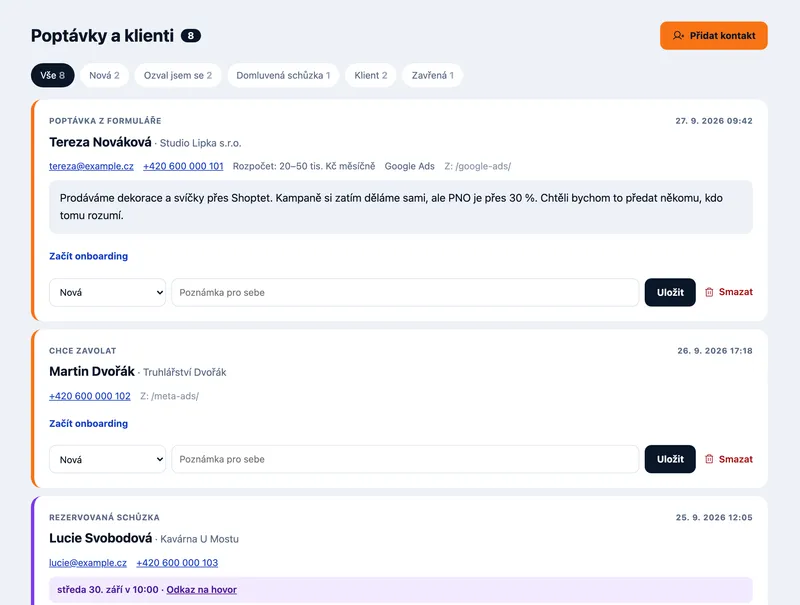Open the Klient 2 tab

pos(371,75)
